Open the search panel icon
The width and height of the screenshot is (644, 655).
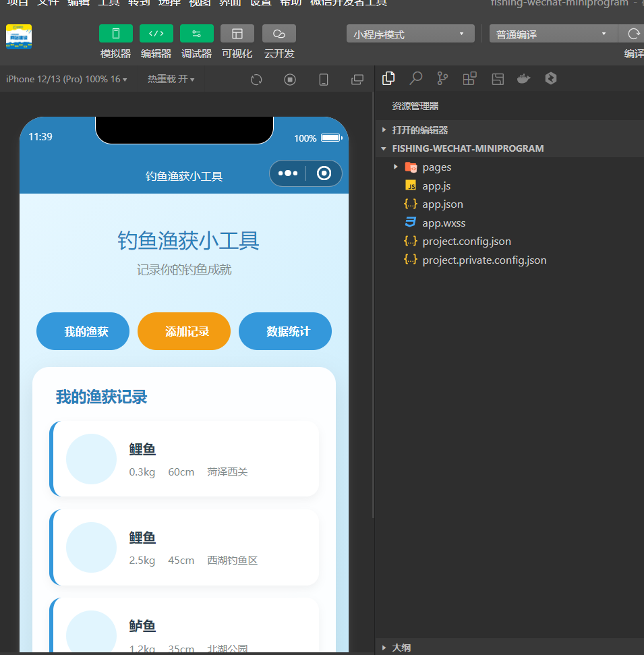coord(415,78)
